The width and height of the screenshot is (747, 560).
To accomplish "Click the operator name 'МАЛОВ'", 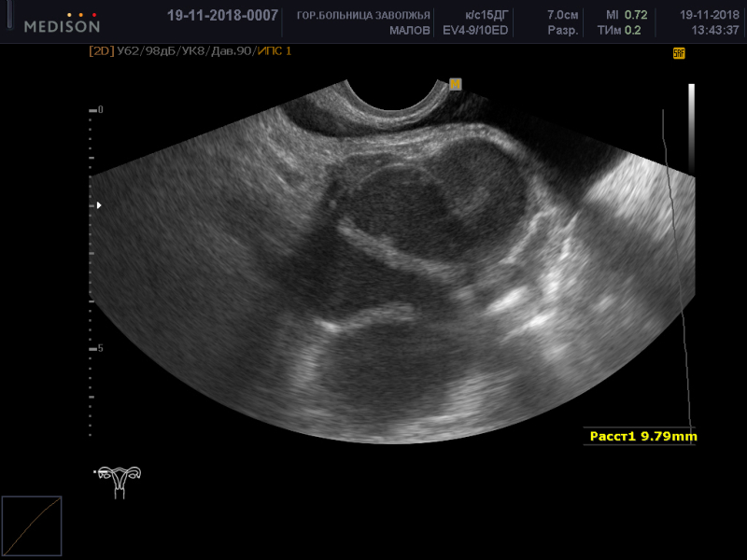I will pyautogui.click(x=410, y=31).
